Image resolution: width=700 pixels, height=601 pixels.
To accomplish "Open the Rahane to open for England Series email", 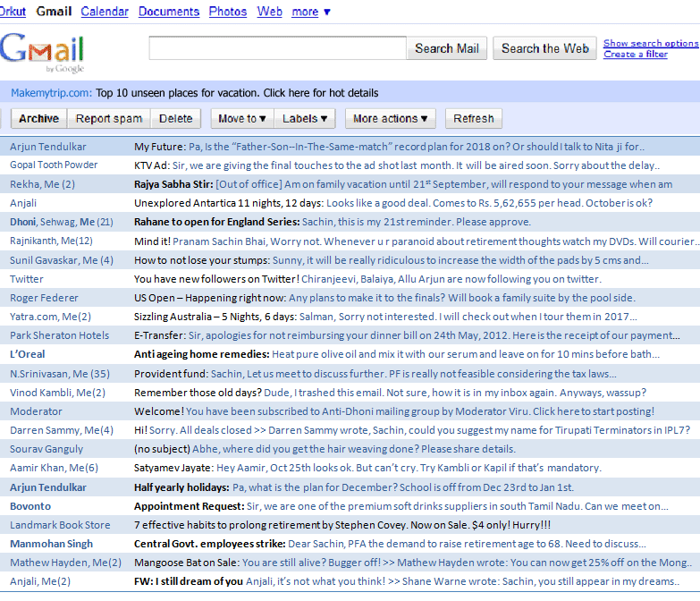I will coord(350,222).
